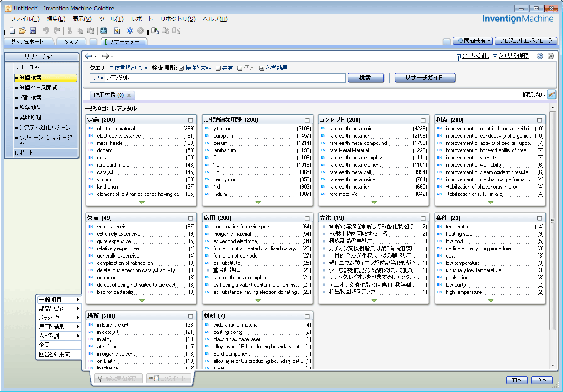Expand more results in 利点 panel
The image size is (563, 392).
(490, 202)
